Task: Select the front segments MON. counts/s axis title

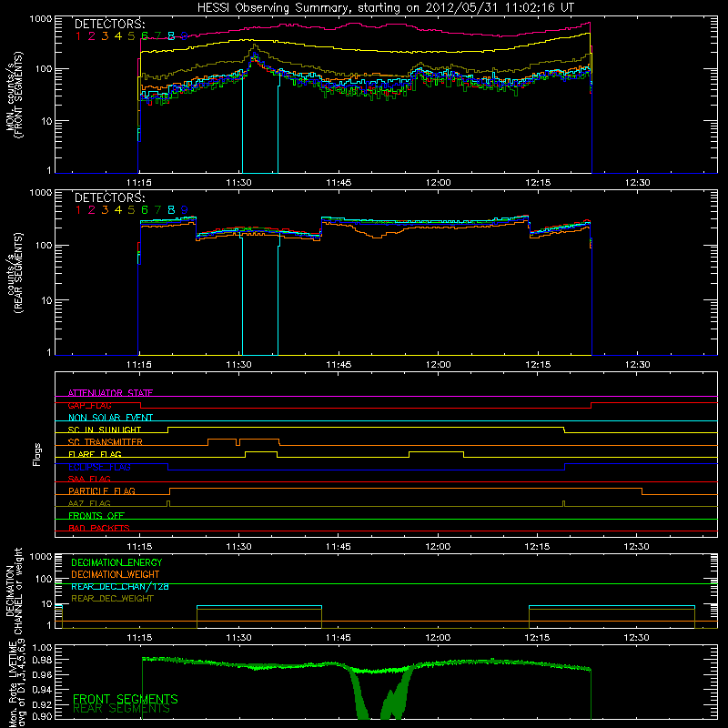Action: click(x=15, y=96)
